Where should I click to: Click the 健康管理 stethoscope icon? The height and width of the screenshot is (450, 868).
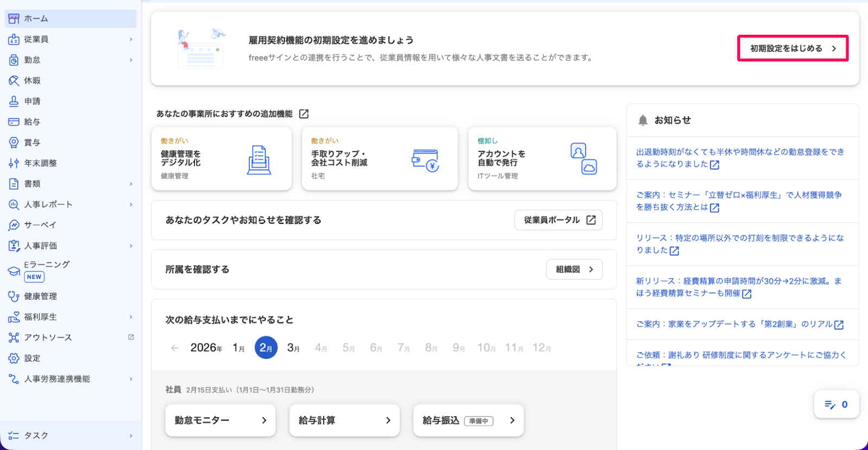[x=14, y=296]
